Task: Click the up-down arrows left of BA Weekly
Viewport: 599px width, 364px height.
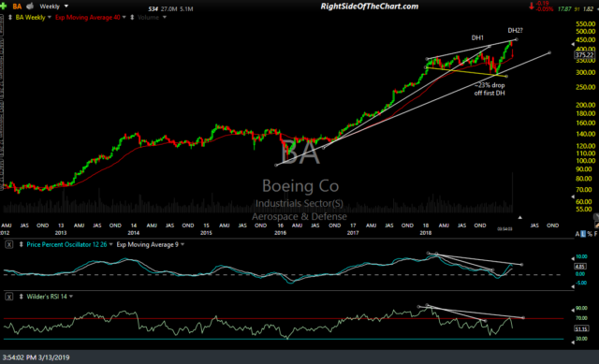Action: click(10, 18)
